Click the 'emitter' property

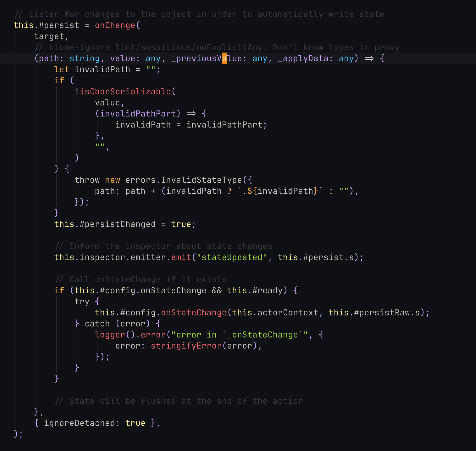148,257
